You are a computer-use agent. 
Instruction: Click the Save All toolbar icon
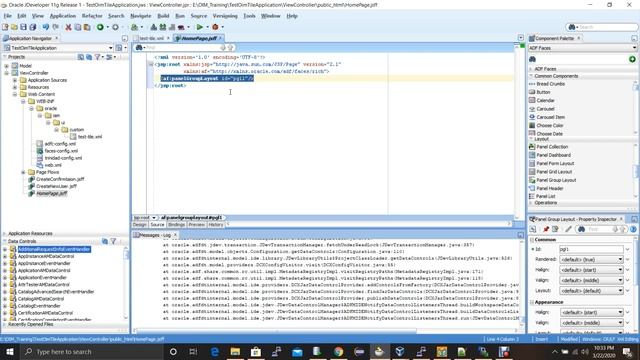coord(33,27)
